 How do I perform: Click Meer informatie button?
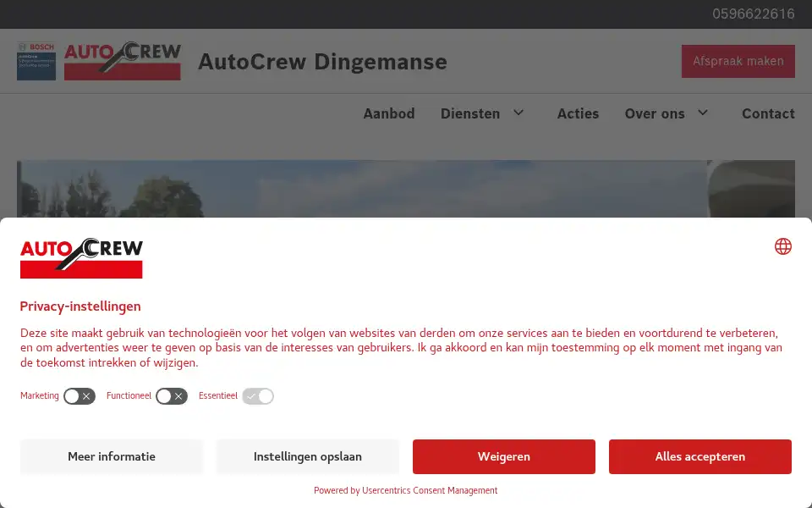tap(112, 456)
